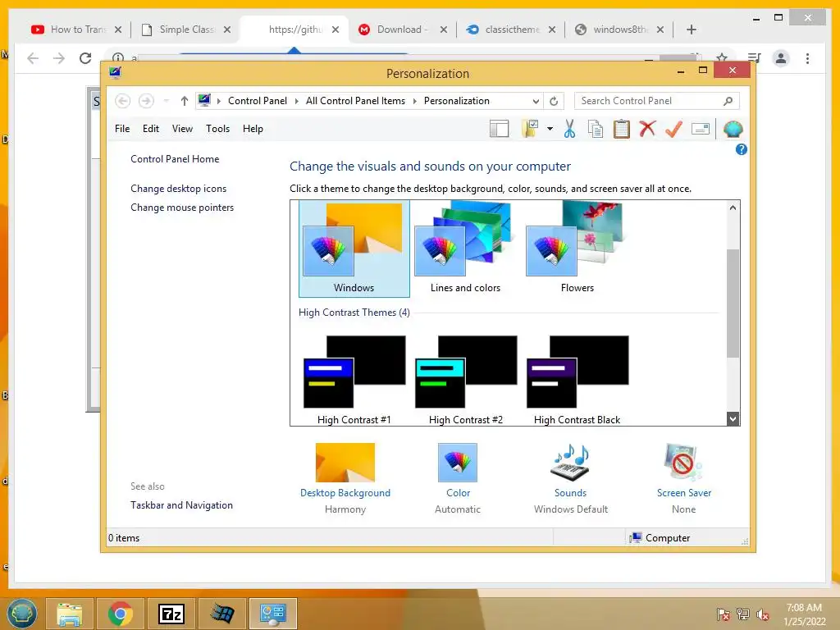Go up one level with the arrow
This screenshot has width=840, height=630.
pos(185,101)
